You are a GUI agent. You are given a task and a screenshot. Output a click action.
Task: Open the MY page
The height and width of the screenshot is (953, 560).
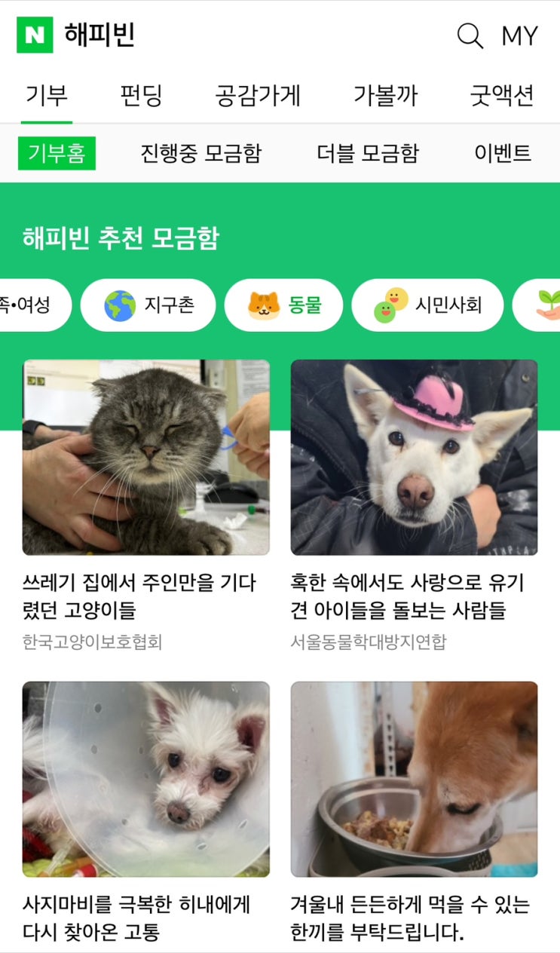[520, 36]
